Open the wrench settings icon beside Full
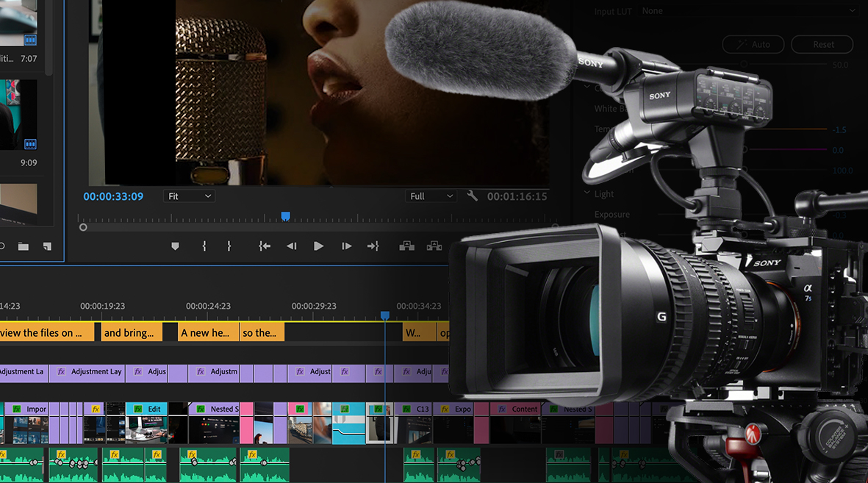This screenshot has width=868, height=483. [x=472, y=196]
